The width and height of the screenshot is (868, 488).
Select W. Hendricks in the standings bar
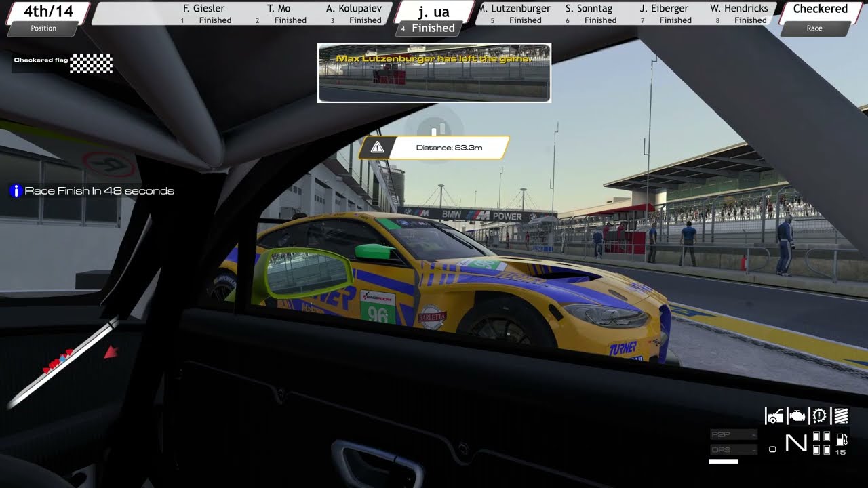tap(739, 14)
